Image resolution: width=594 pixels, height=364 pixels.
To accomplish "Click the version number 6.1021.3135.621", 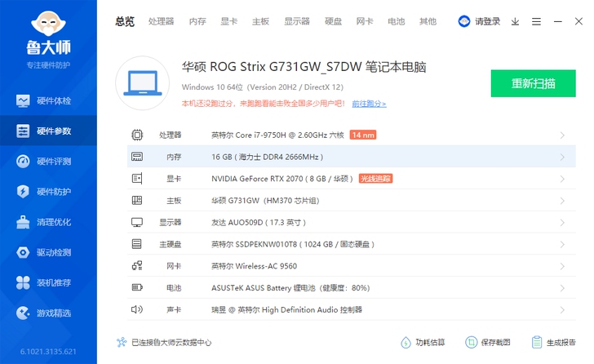I will [48, 352].
